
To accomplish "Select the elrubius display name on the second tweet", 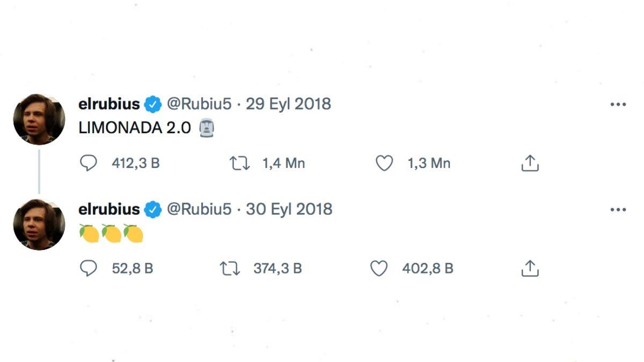I will 110,209.
